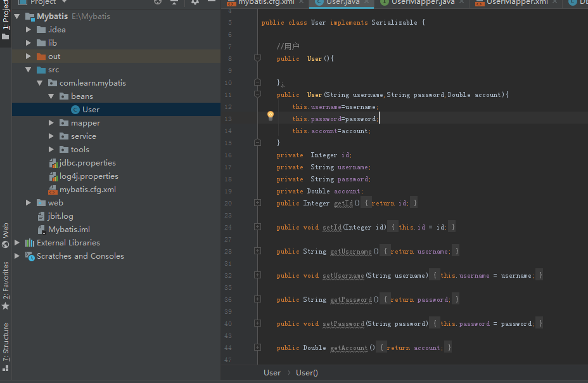Screen dimensions: 588x383
Task: Expand the mapper package folder
Action: coord(51,123)
